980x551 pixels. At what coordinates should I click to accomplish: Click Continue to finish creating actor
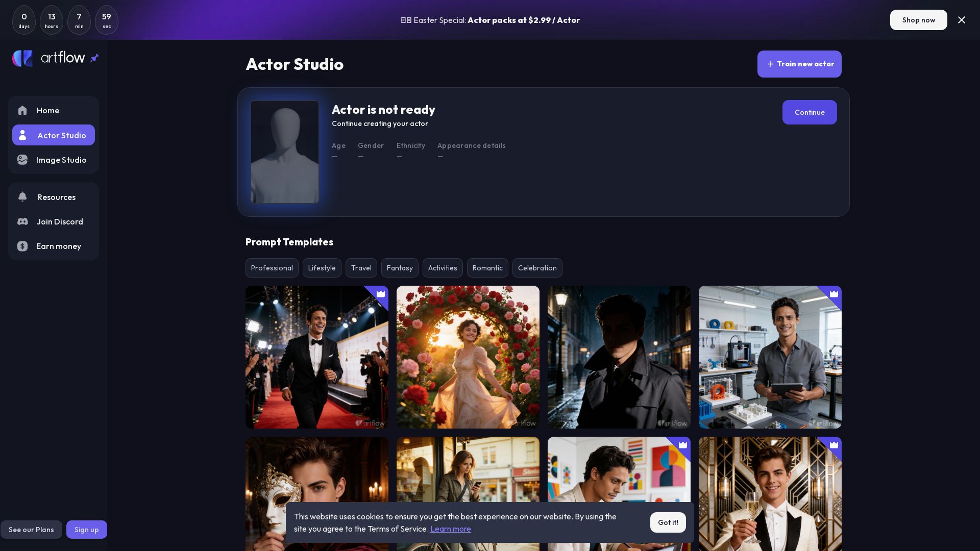(x=810, y=112)
